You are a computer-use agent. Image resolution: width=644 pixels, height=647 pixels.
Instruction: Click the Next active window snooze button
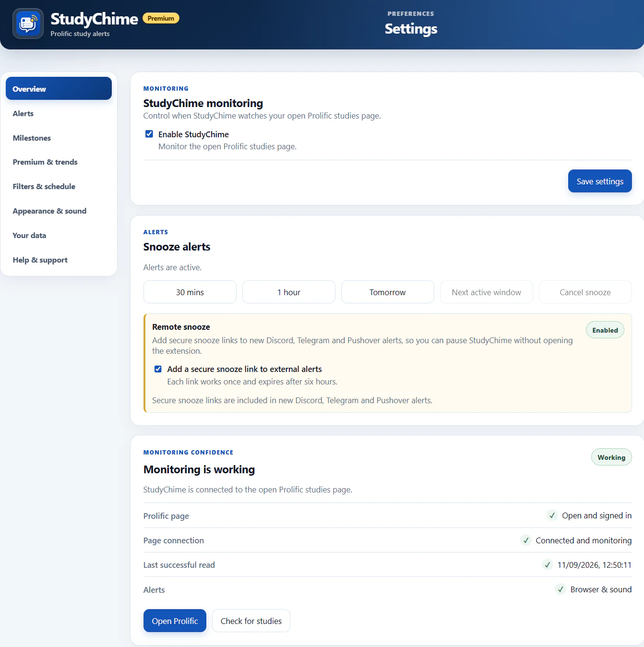[487, 292]
